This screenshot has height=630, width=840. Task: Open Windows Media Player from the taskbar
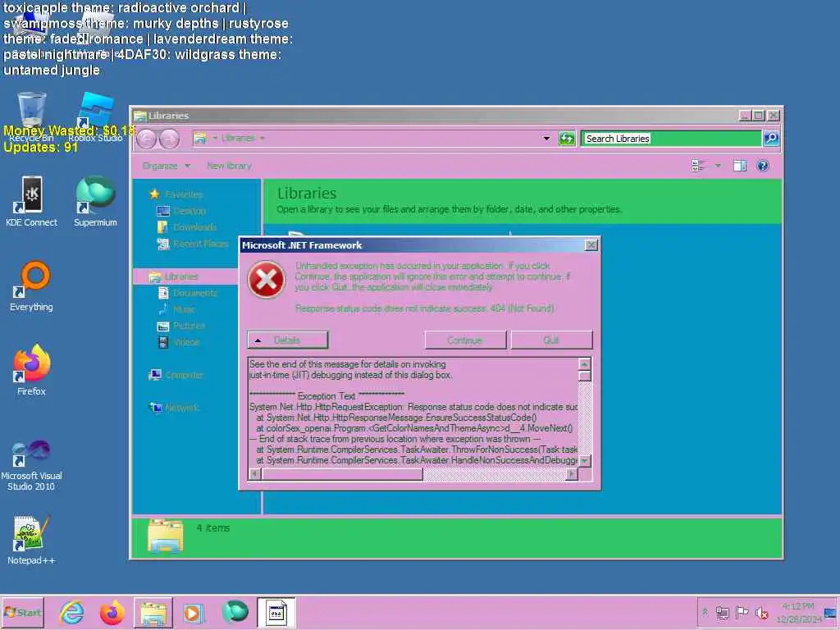pyautogui.click(x=194, y=612)
